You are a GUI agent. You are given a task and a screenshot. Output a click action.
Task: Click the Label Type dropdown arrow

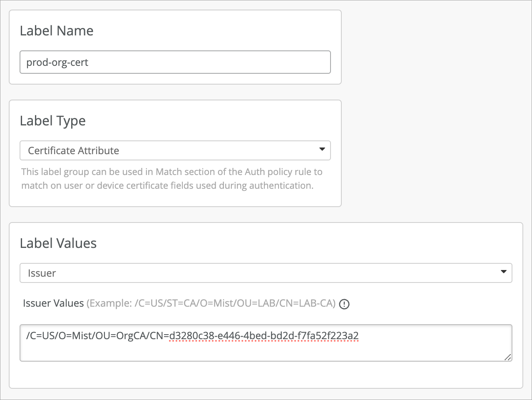[x=322, y=149]
